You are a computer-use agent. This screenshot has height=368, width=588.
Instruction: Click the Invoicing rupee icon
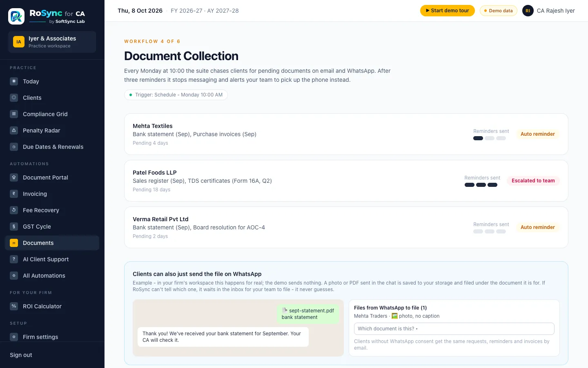(x=14, y=194)
